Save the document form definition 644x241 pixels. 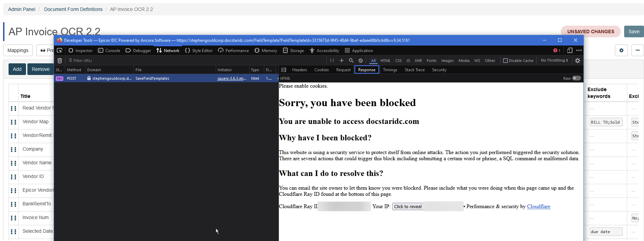[634, 31]
